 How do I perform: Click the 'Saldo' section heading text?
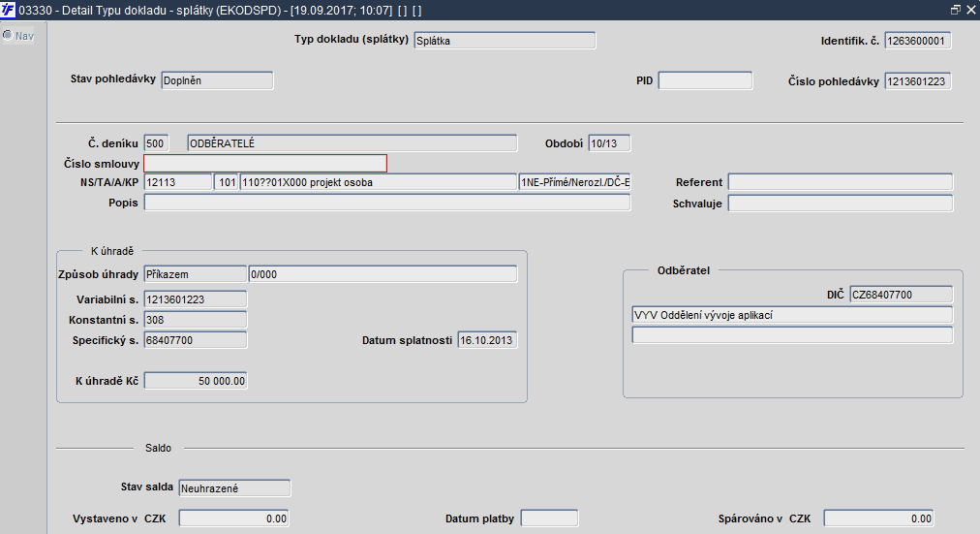[158, 448]
